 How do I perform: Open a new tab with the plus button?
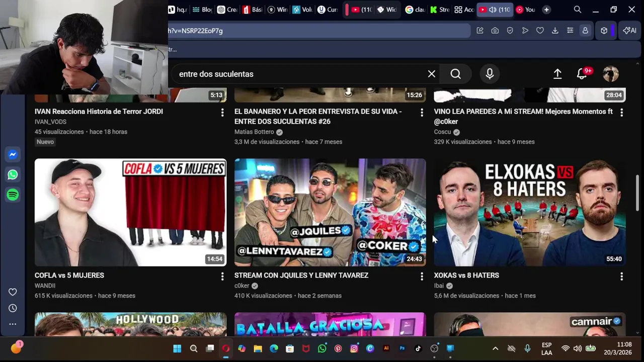[546, 10]
